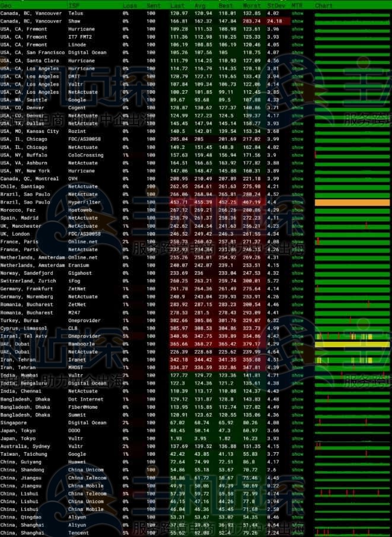Click the Chart column header
The image size is (392, 537).
[x=324, y=5]
